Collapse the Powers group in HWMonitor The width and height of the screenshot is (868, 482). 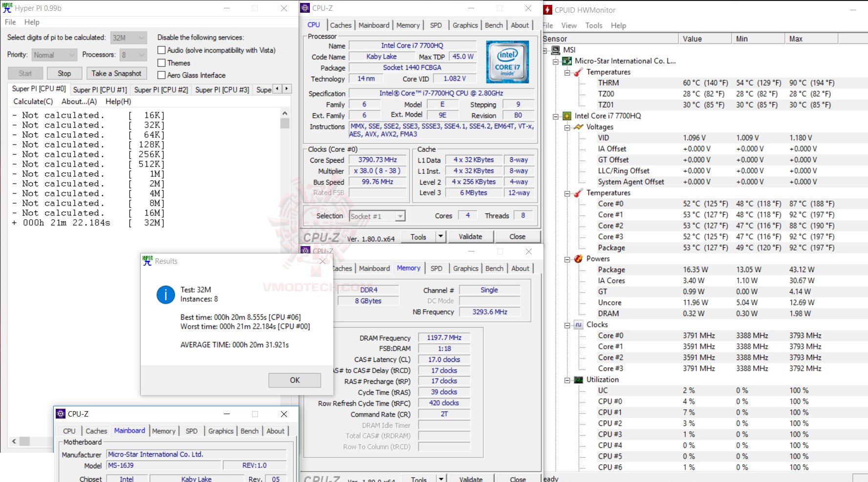567,259
